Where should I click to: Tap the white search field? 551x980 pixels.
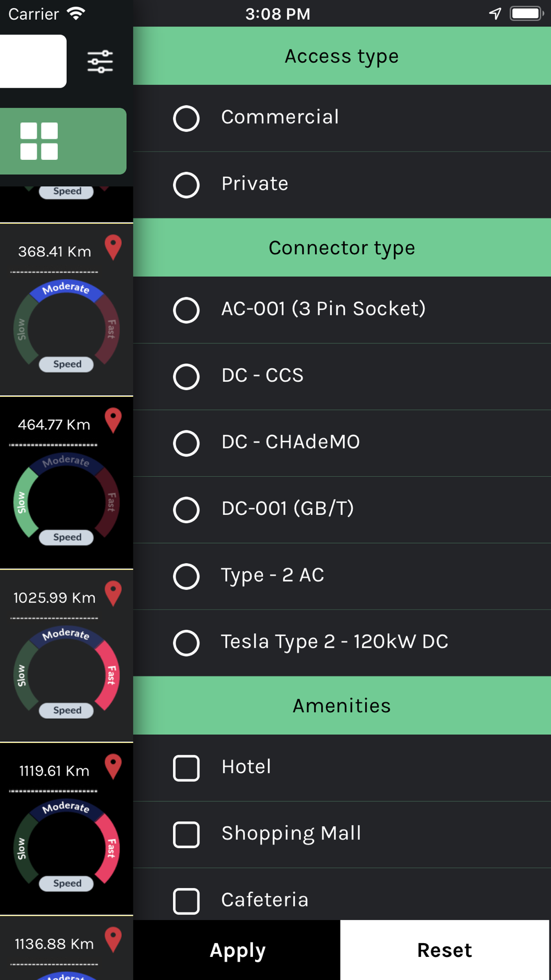(33, 61)
